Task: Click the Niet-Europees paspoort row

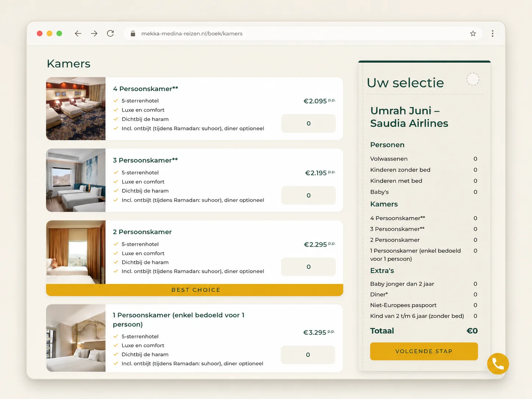Action: (x=424, y=305)
